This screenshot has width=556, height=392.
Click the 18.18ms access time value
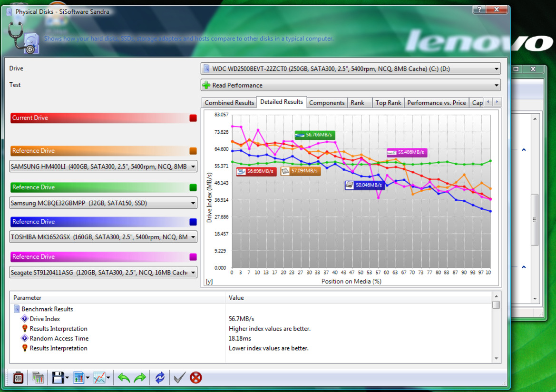(x=240, y=338)
